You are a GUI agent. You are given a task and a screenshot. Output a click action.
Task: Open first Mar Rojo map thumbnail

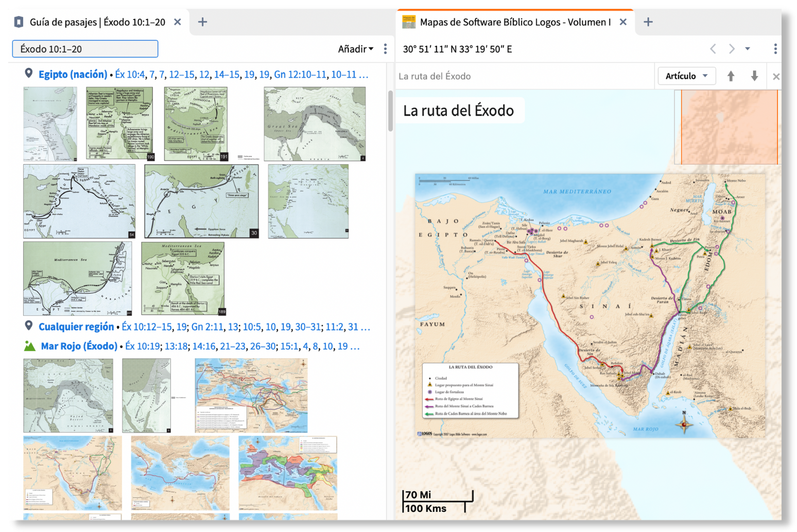click(x=68, y=396)
